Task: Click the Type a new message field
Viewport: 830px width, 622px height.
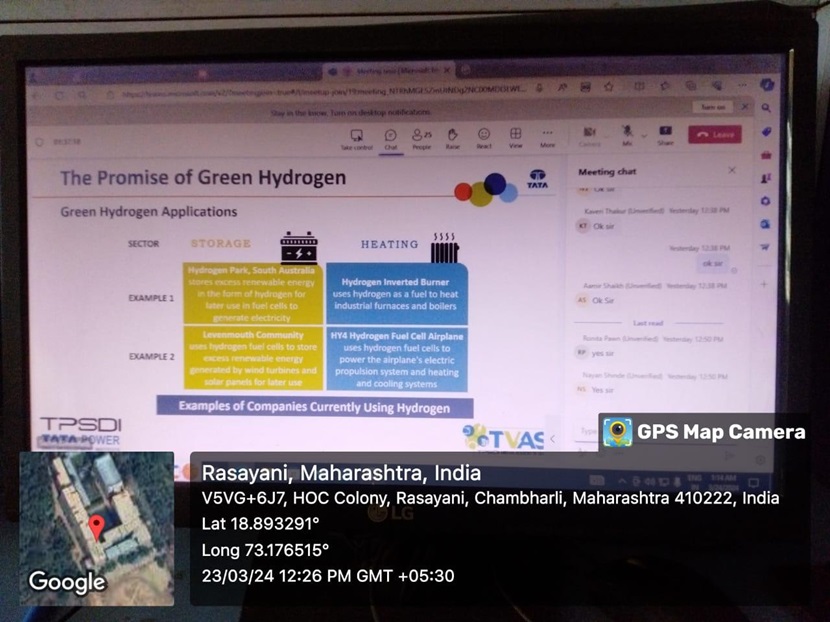Action: (x=584, y=429)
